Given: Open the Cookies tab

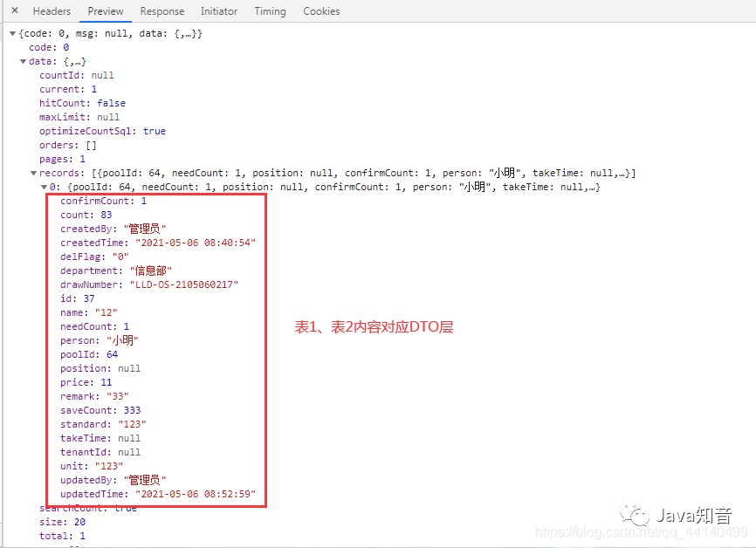Looking at the screenshot, I should coord(321,10).
